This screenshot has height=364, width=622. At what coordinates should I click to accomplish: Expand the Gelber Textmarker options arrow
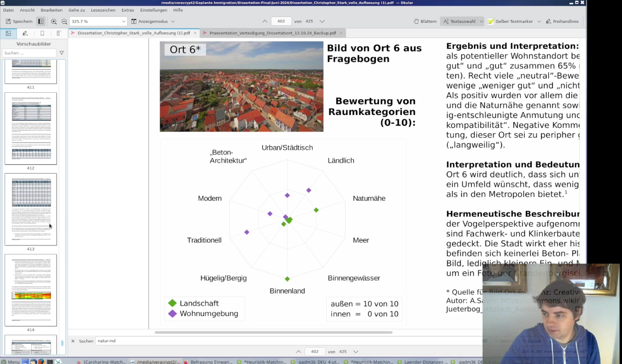coord(539,21)
